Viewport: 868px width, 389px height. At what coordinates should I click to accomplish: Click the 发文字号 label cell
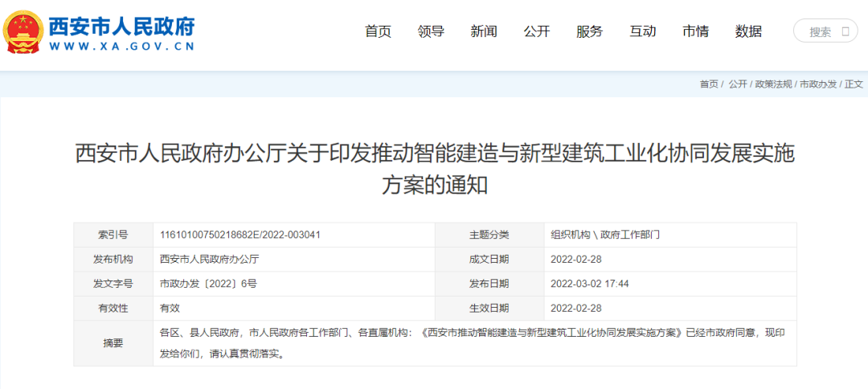coord(113,284)
